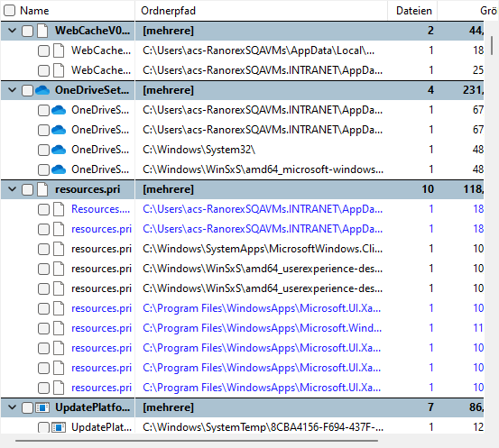Sort by the Ordnerpfad column header

click(261, 11)
